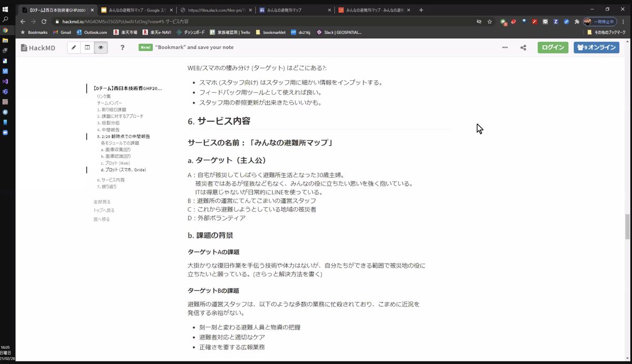Open Chrome's three-dot settings menu
Screen dimensions: 632x364
(x=624, y=22)
